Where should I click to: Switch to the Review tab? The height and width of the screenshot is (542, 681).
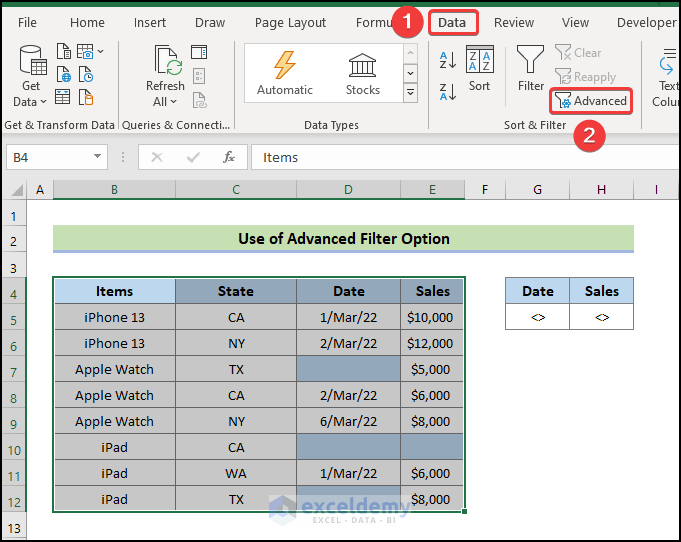click(514, 23)
